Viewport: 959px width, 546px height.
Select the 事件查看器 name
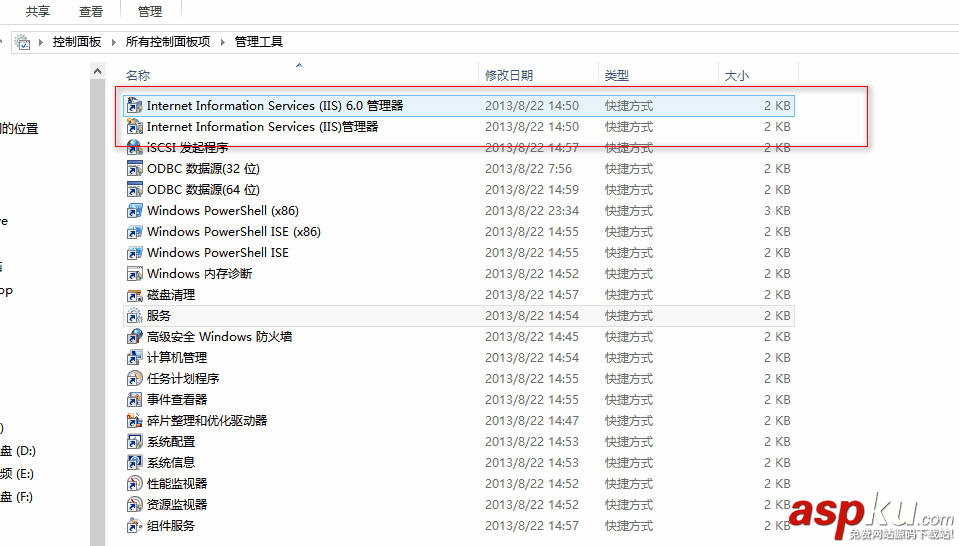click(177, 400)
